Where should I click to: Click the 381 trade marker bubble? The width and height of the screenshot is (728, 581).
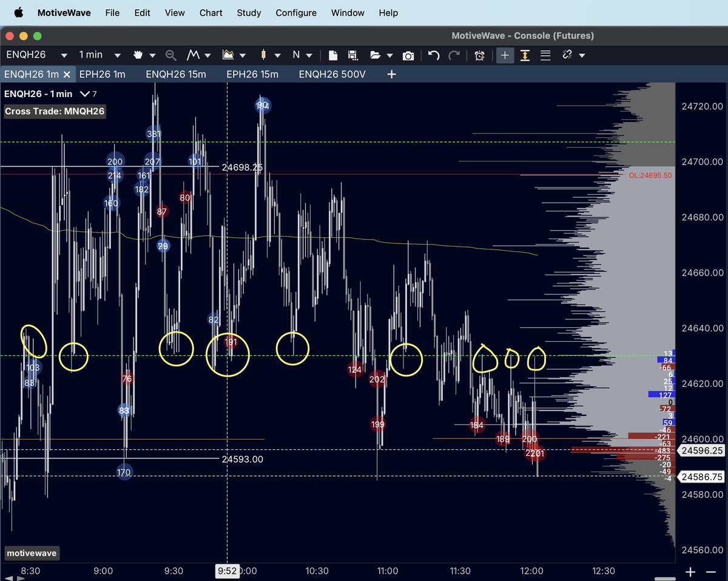pyautogui.click(x=153, y=134)
